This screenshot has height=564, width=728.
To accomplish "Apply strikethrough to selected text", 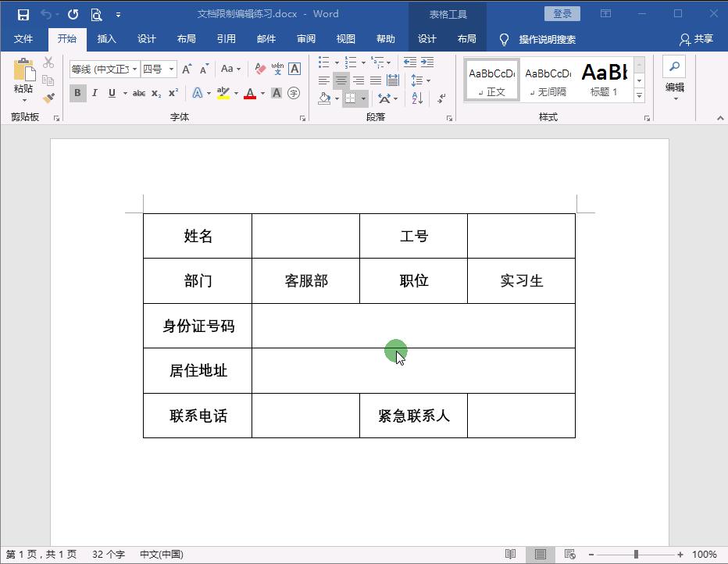I will pyautogui.click(x=137, y=93).
